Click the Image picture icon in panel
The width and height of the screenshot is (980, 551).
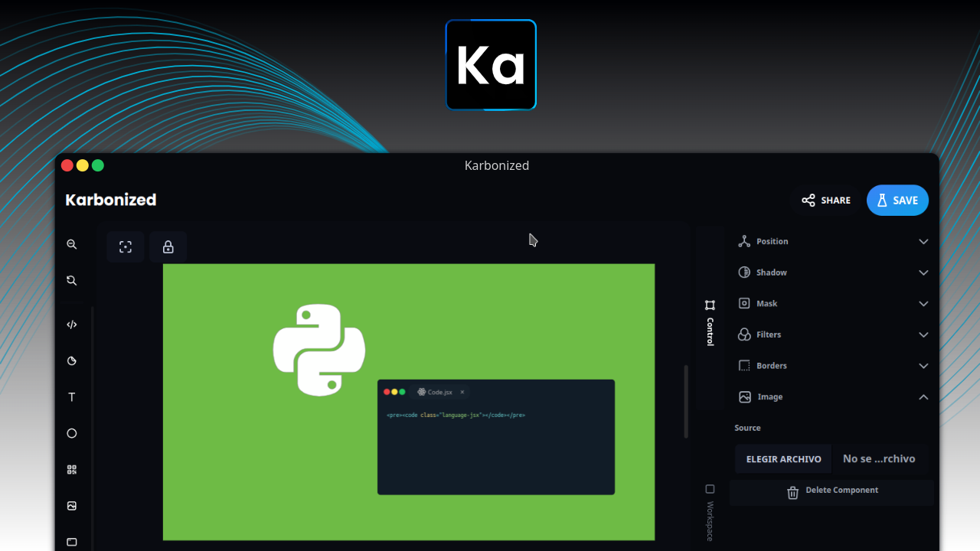(x=745, y=396)
